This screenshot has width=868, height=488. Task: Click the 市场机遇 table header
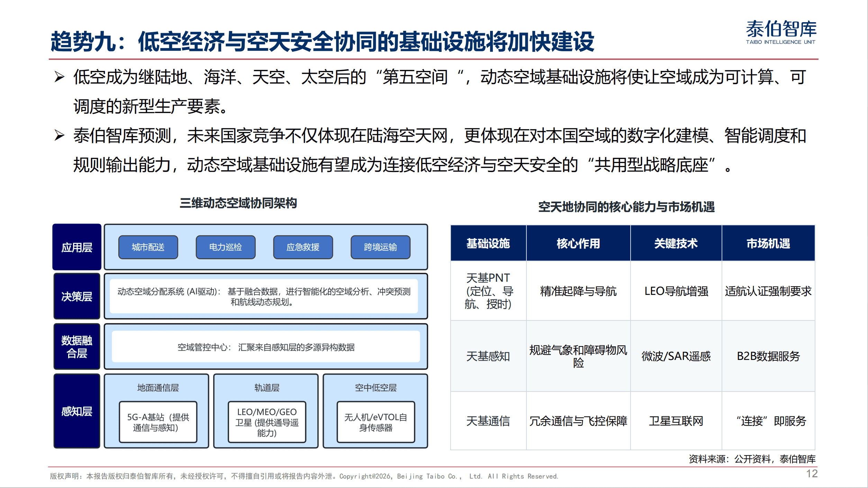(768, 243)
